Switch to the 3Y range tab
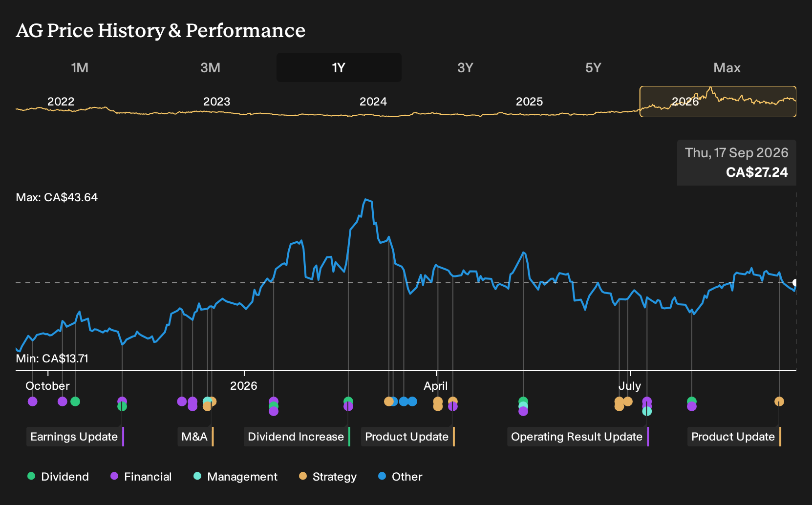The width and height of the screenshot is (812, 505). 465,67
